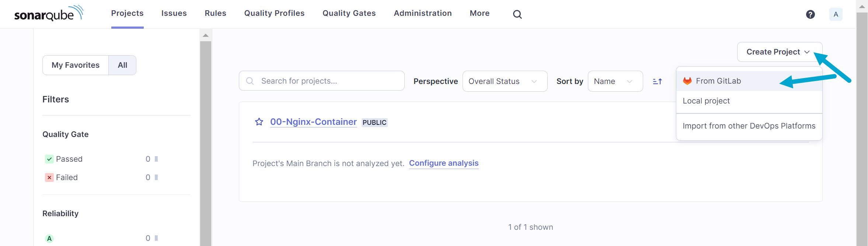Open the Create Project dropdown
The height and width of the screenshot is (246, 868).
point(778,52)
